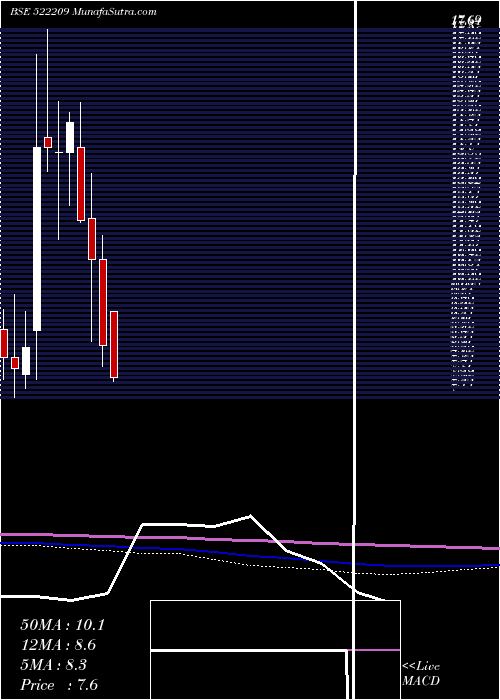The width and height of the screenshot is (500, 700).
Task: Select the tallest white candlestick body
Action: [37, 239]
